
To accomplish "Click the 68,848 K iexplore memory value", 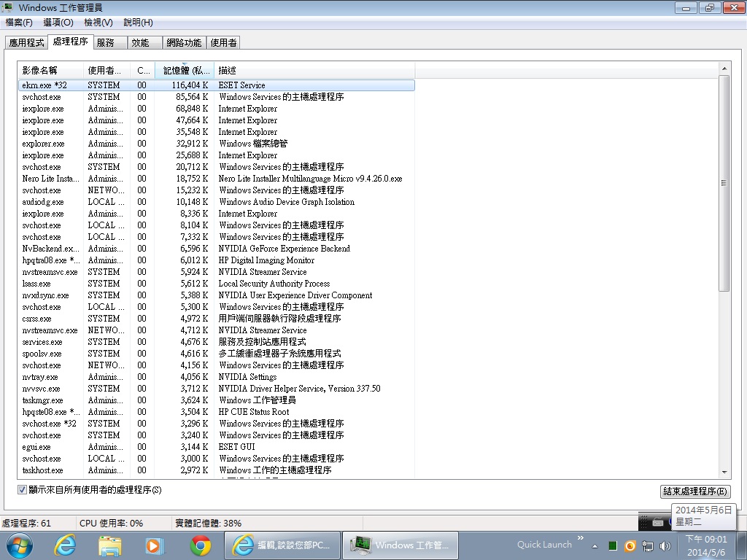I will tap(192, 109).
